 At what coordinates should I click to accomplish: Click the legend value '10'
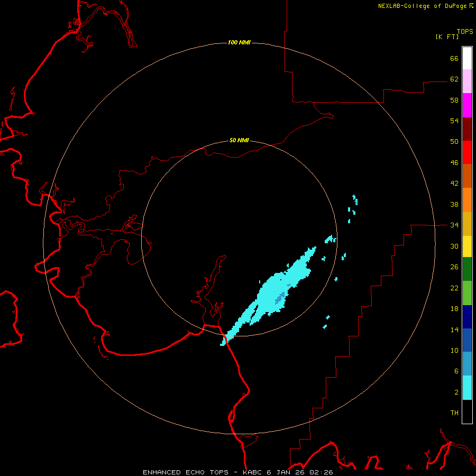click(x=454, y=350)
